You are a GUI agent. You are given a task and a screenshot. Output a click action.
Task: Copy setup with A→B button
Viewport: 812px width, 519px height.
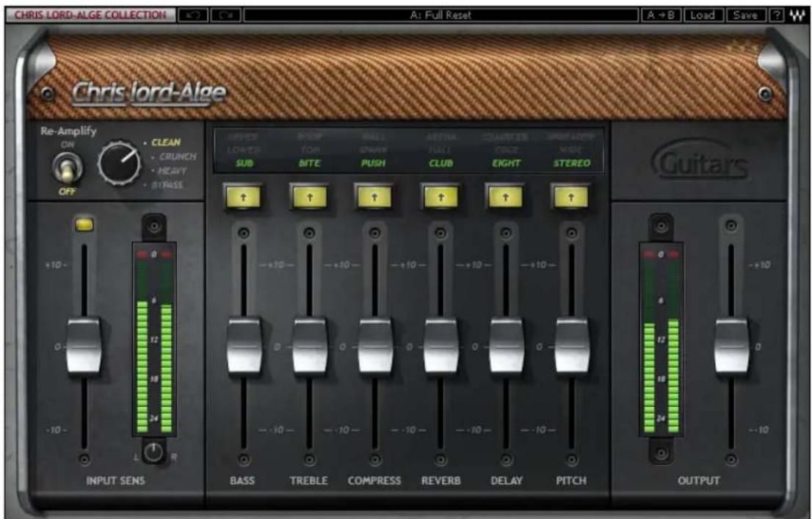(x=661, y=15)
